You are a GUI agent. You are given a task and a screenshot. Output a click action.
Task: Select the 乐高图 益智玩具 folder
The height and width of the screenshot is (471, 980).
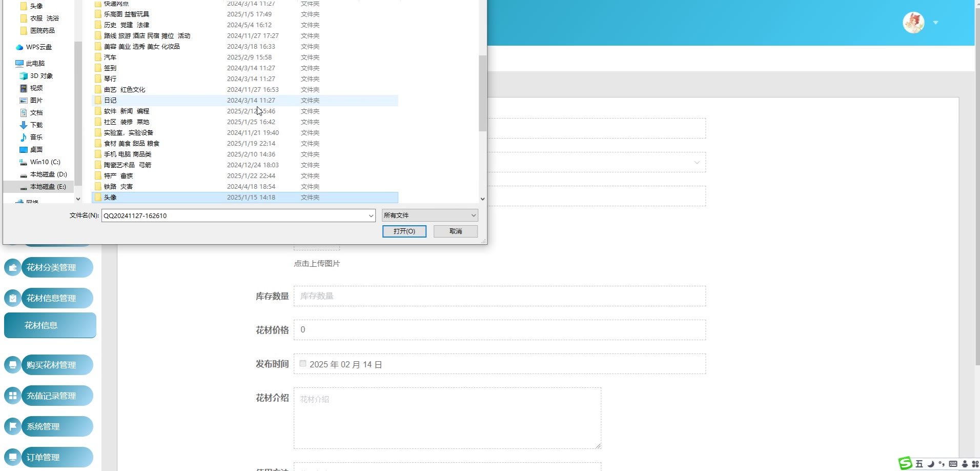(x=245, y=14)
